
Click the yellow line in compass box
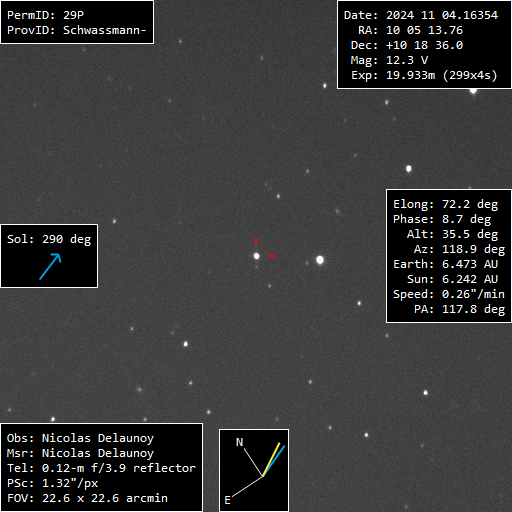click(x=271, y=459)
